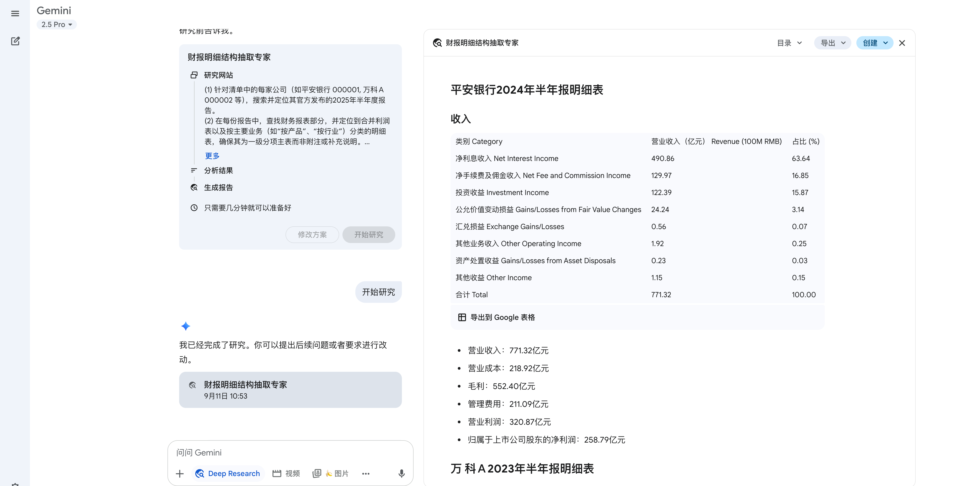The width and height of the screenshot is (980, 486).
Task: Open extra input options via the ellipsis icon
Action: click(x=366, y=474)
